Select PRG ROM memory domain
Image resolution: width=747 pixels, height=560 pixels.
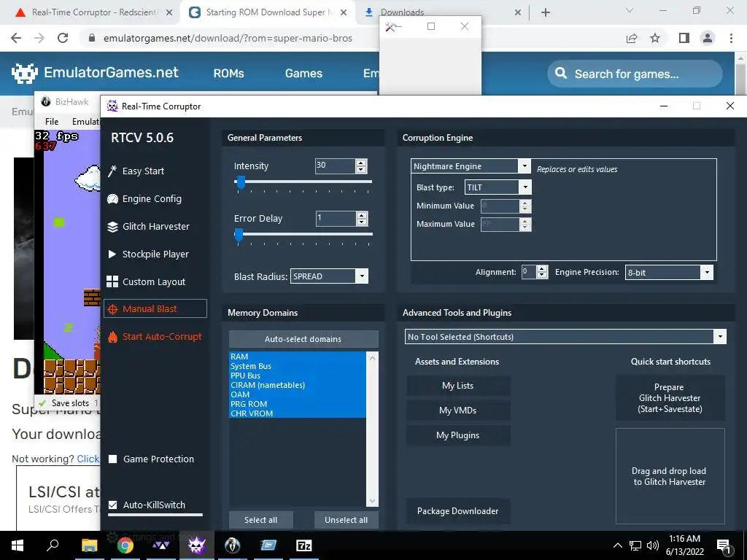[298, 404]
